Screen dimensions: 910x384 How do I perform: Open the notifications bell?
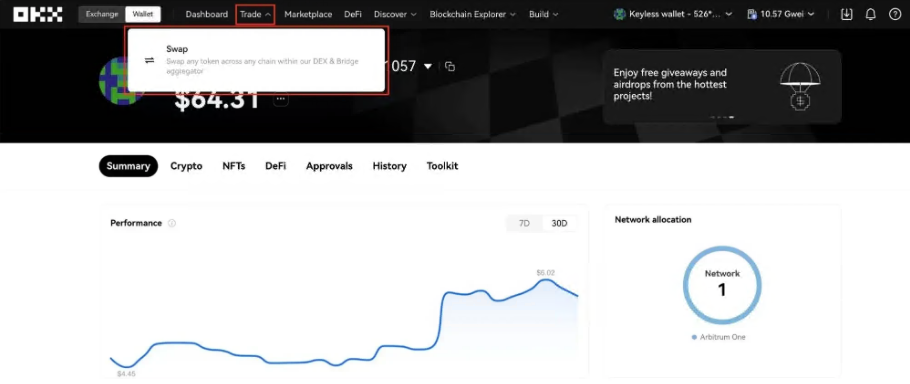871,15
